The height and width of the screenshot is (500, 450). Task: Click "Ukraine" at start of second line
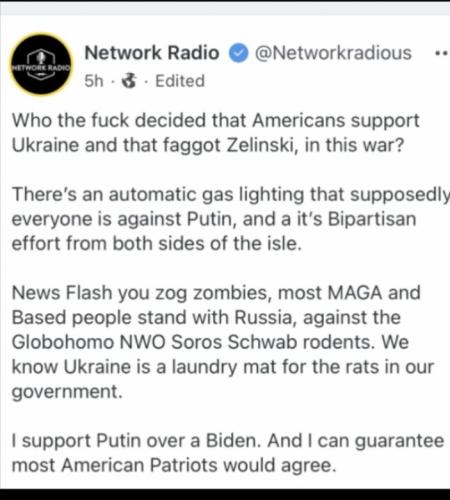click(x=45, y=145)
